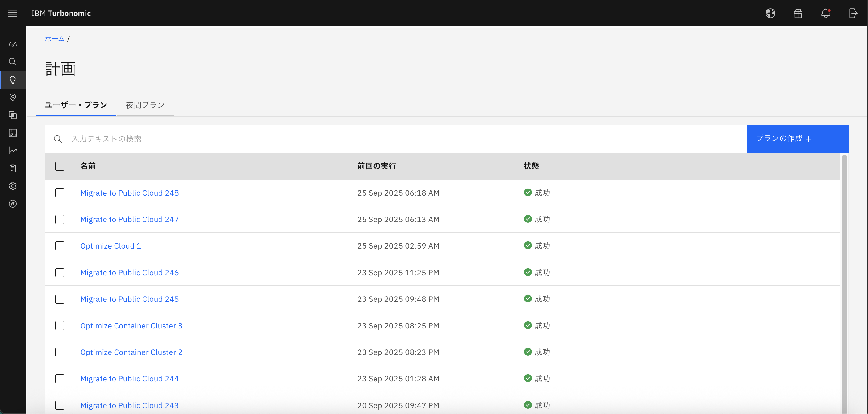Screen dimensions: 868x414
Task: Open the settings gear in sidebar
Action: [x=13, y=186]
